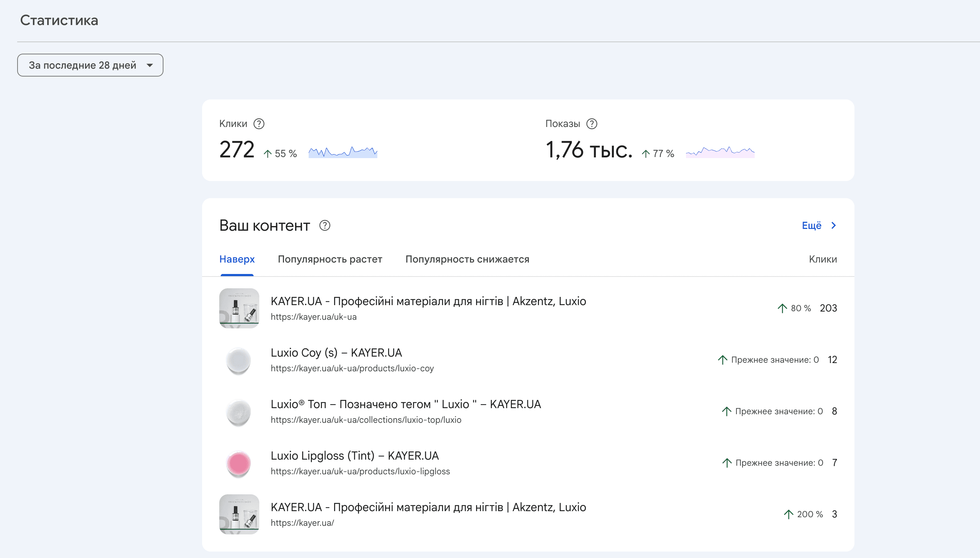This screenshot has height=558, width=980.
Task: Switch to the Популярность снижается tab
Action: [x=467, y=259]
